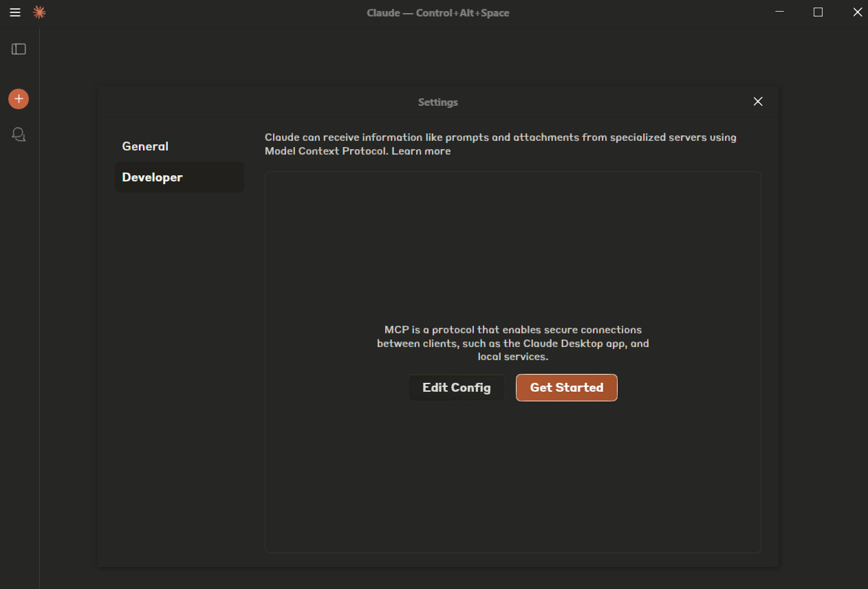Minimize the Claude window
This screenshot has height=589, width=868.
pyautogui.click(x=779, y=12)
